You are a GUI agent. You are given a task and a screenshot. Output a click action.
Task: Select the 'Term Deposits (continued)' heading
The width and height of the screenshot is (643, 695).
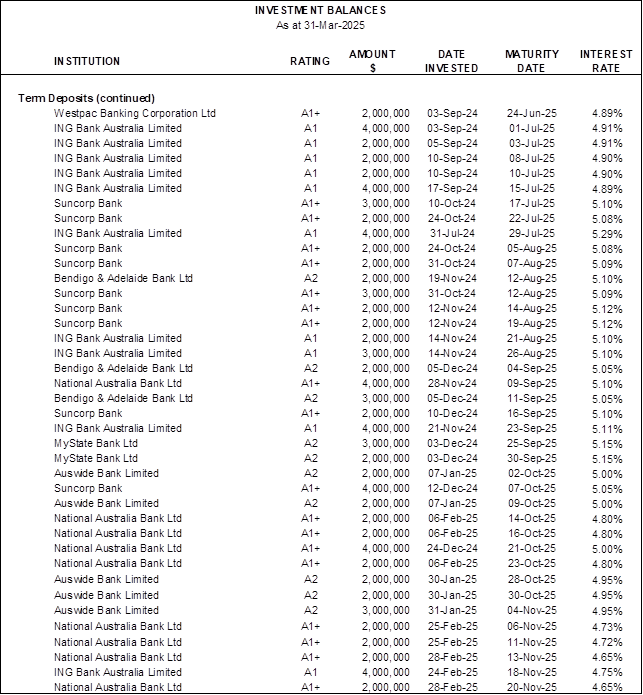86,98
